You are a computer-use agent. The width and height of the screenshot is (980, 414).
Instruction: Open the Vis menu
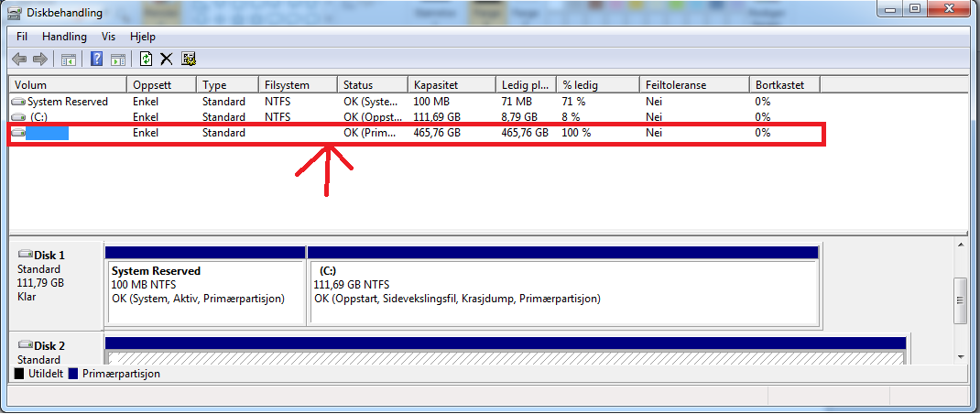pos(109,37)
